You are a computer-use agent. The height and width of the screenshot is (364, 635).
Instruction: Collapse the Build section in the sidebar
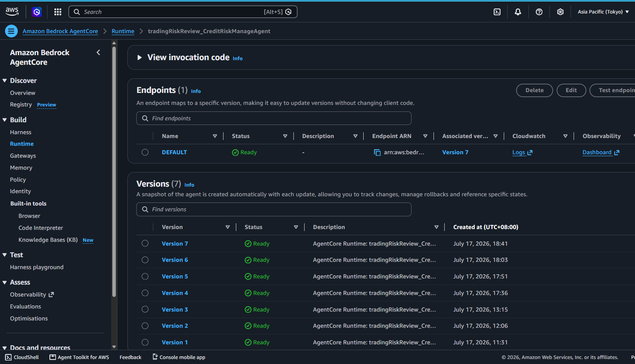(x=5, y=120)
